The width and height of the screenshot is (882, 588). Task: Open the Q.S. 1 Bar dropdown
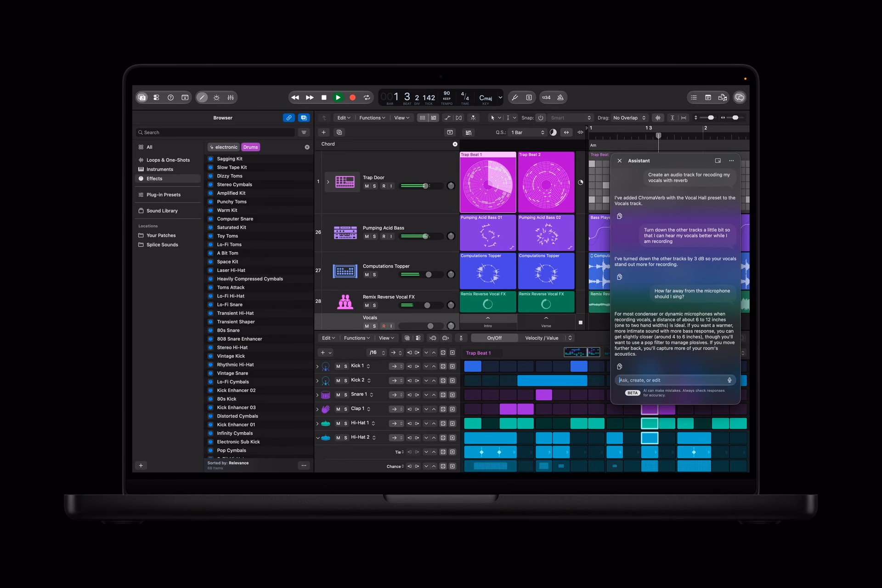pyautogui.click(x=527, y=132)
